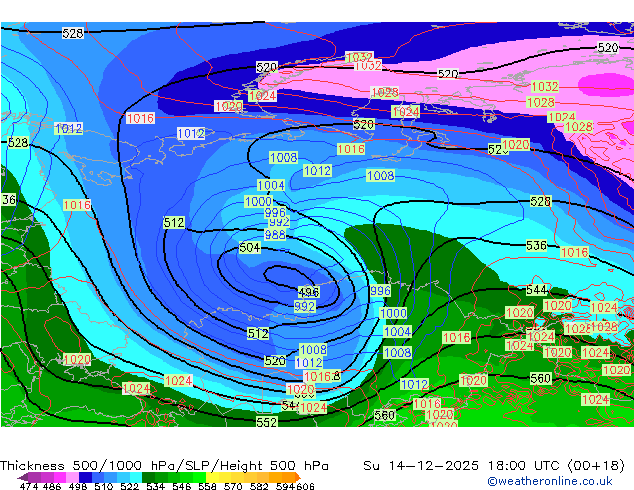Screen dimensions: 634x490
Task: Click the legend value 534
Action: pos(155,486)
